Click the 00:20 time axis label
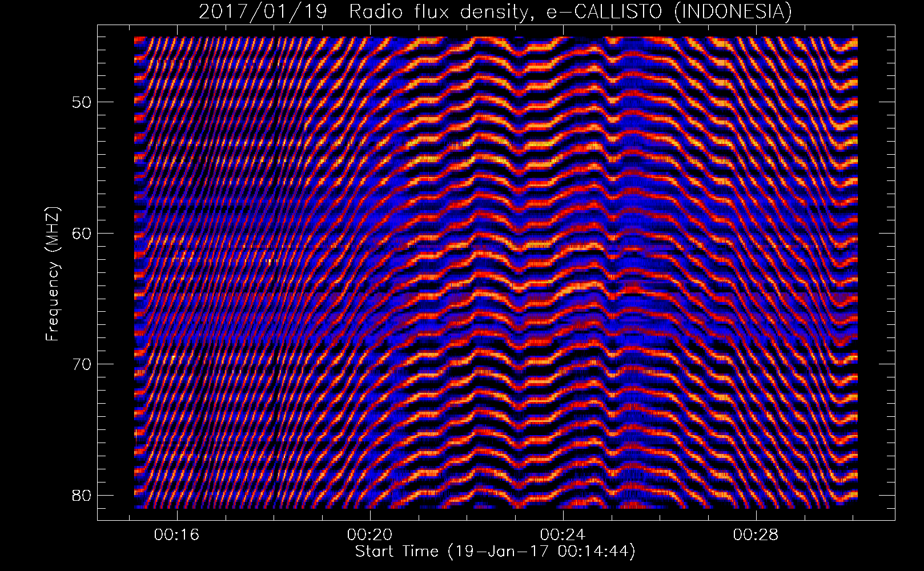The width and height of the screenshot is (924, 571). pyautogui.click(x=371, y=535)
